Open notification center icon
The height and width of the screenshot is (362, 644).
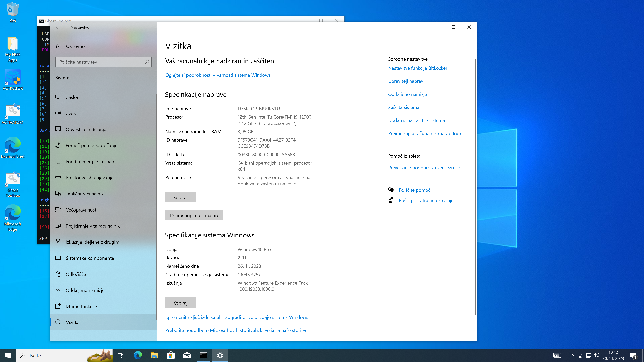pos(633,355)
